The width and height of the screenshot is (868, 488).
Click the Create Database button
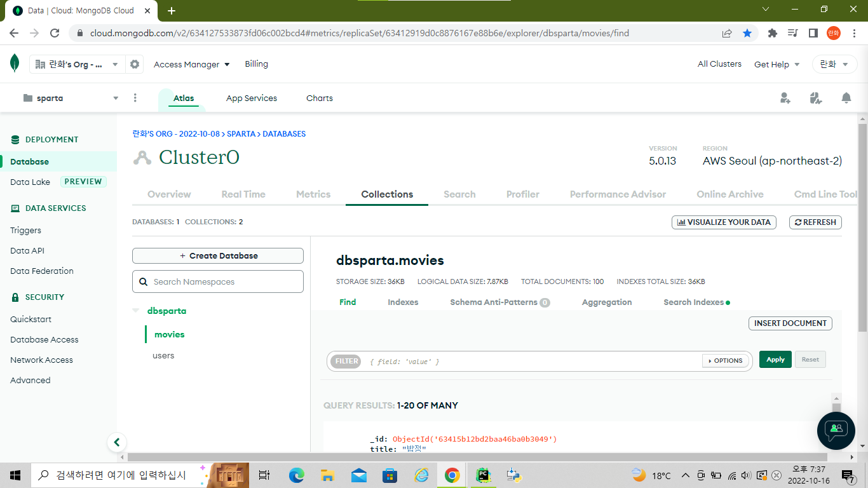(218, 256)
